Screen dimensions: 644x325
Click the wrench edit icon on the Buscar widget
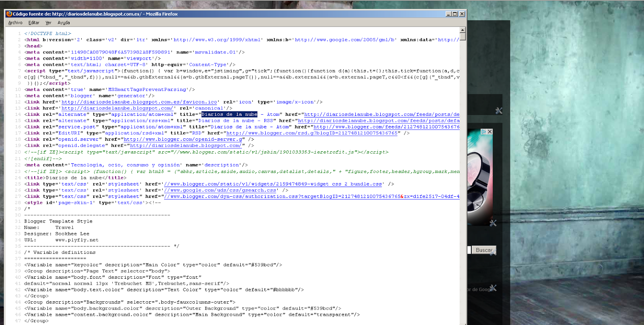(493, 253)
